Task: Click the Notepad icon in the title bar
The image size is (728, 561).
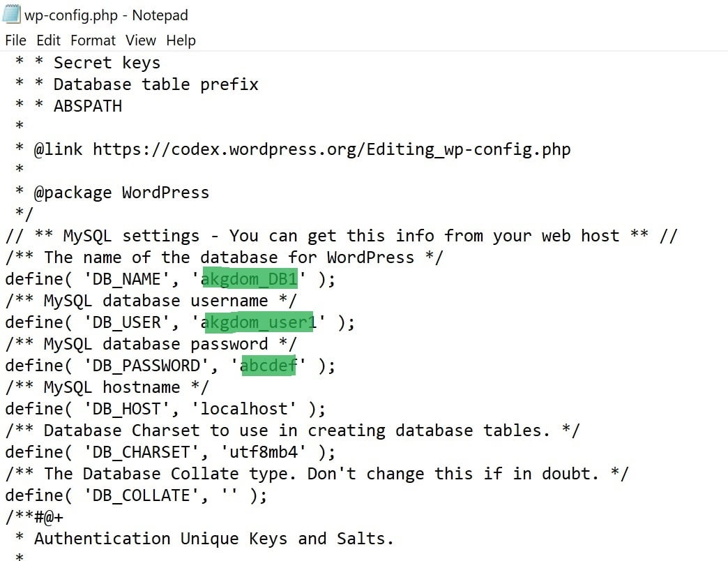Action: (x=12, y=15)
